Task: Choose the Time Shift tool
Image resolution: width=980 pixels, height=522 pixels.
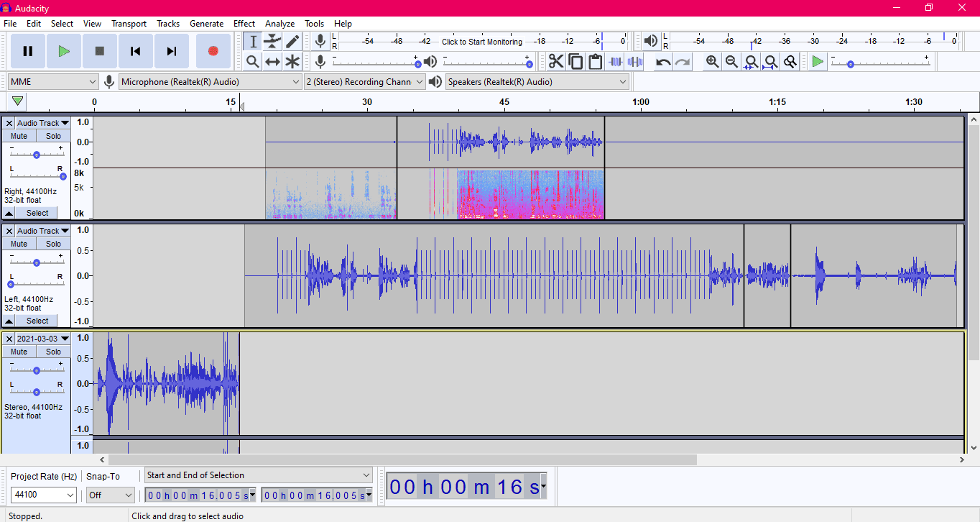Action: 272,62
